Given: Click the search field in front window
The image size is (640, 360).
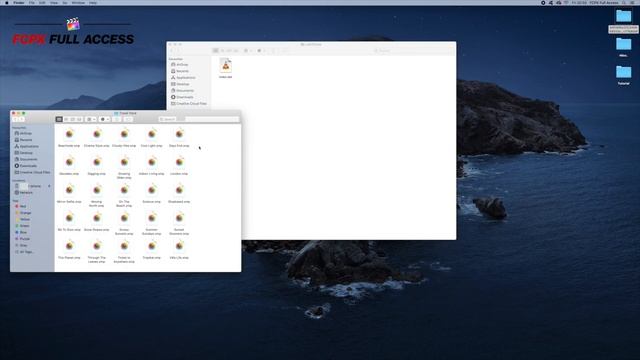Looking at the screenshot, I should point(199,119).
